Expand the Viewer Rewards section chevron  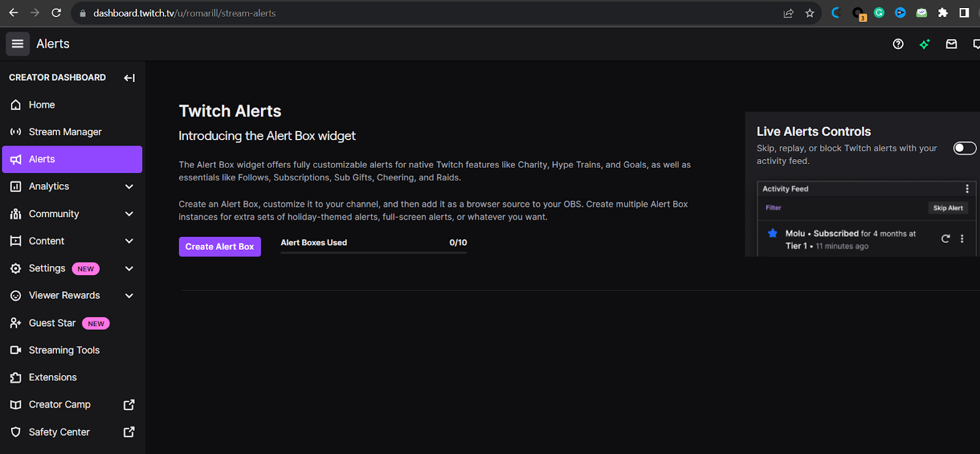[129, 296]
